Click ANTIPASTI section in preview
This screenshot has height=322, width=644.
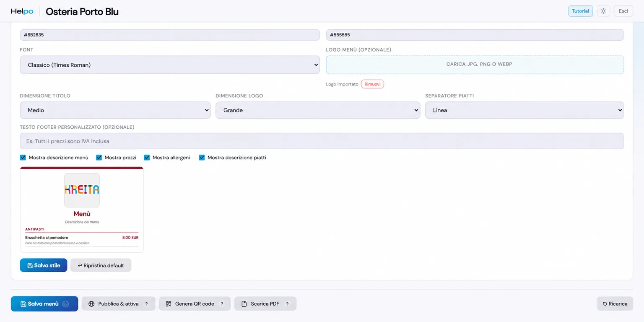[x=35, y=229]
